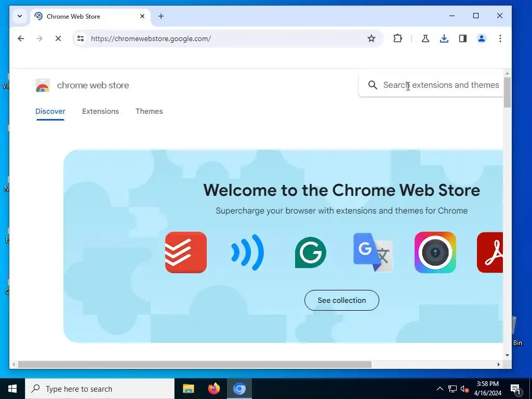Open the Downloads icon
Screen dimensions: 532x399
pos(444,38)
